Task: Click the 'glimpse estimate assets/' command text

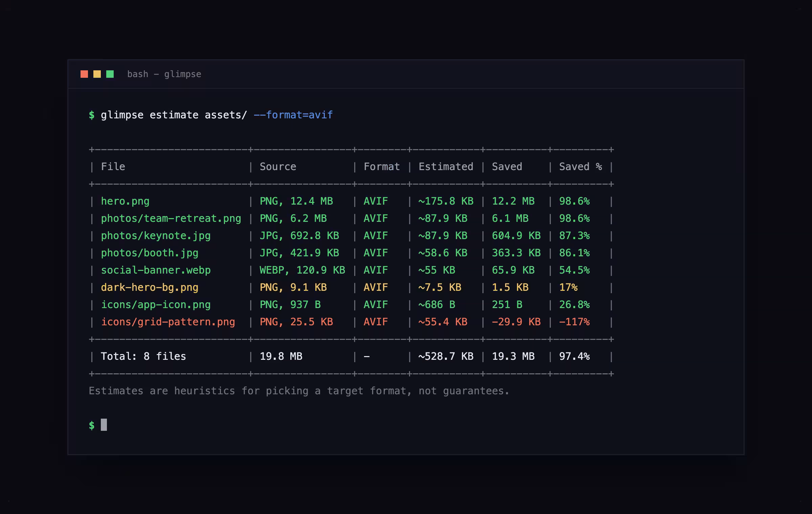Action: 174,115
